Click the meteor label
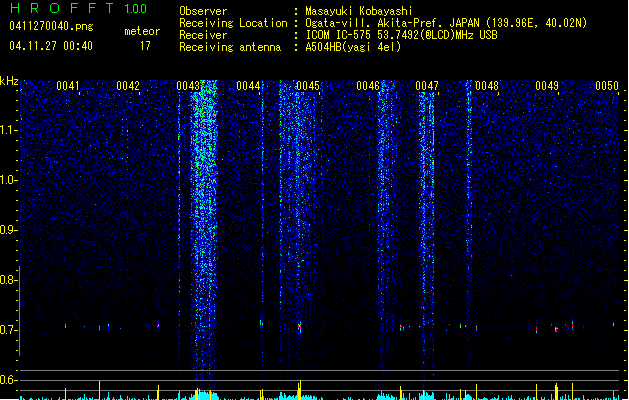The image size is (629, 400). 142,31
